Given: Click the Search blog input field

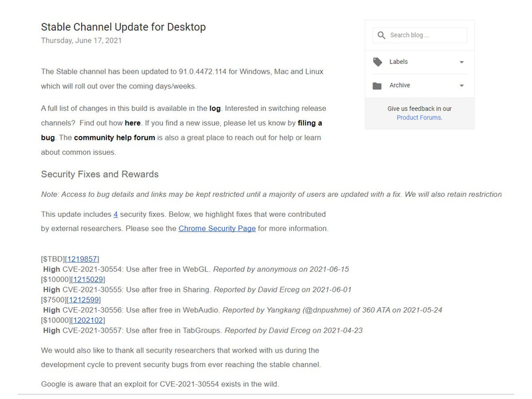Looking at the screenshot, I should tap(427, 35).
